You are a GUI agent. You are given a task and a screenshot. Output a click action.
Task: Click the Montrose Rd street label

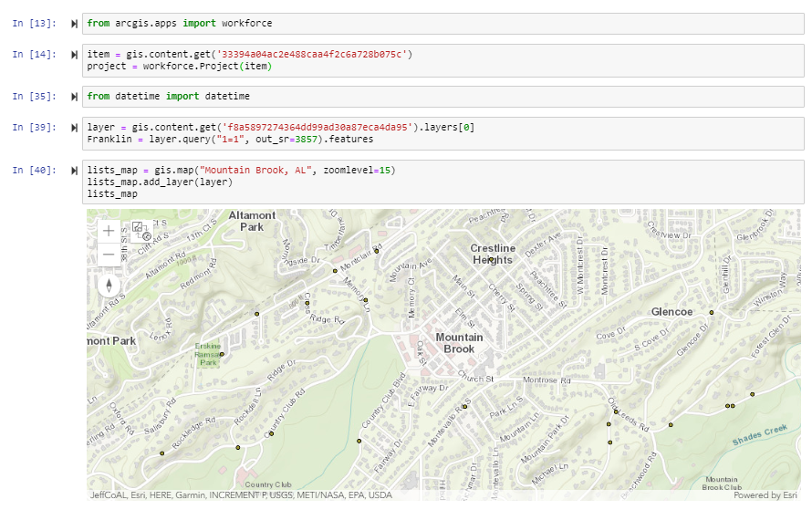(547, 380)
